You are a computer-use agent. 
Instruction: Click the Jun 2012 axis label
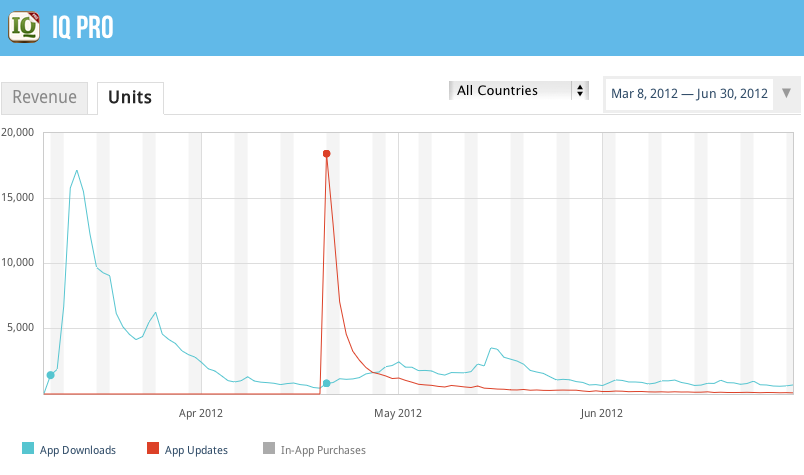click(x=602, y=412)
